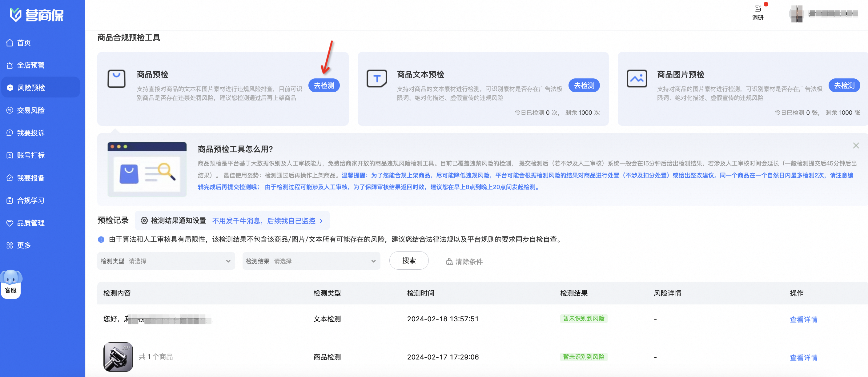Click the 商品合规预检工具 page title
Image resolution: width=868 pixels, height=377 pixels.
[128, 38]
